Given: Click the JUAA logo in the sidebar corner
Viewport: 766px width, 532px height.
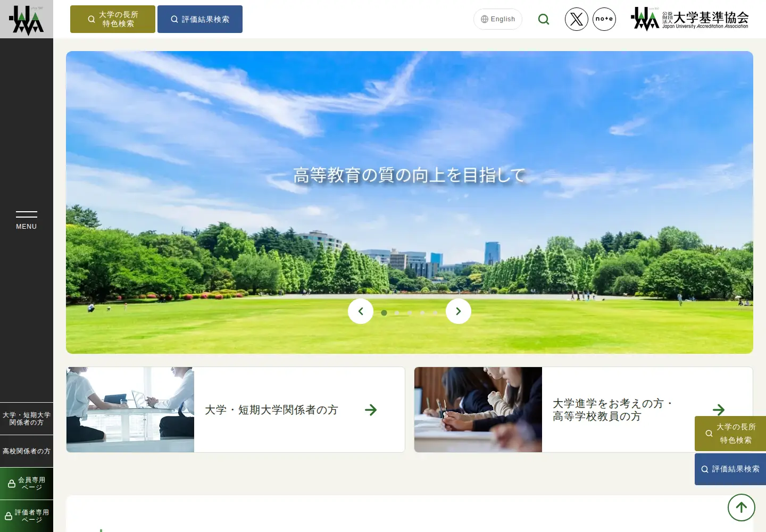Looking at the screenshot, I should (27, 20).
